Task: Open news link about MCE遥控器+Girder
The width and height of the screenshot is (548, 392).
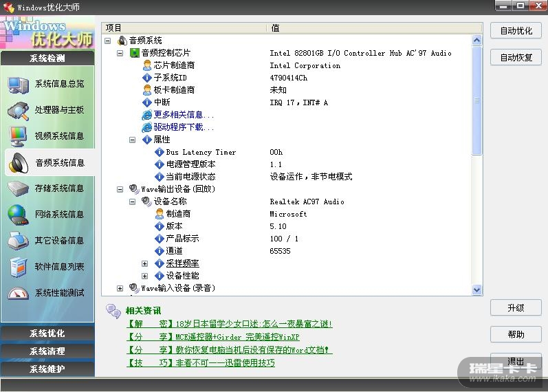Action: [213, 337]
